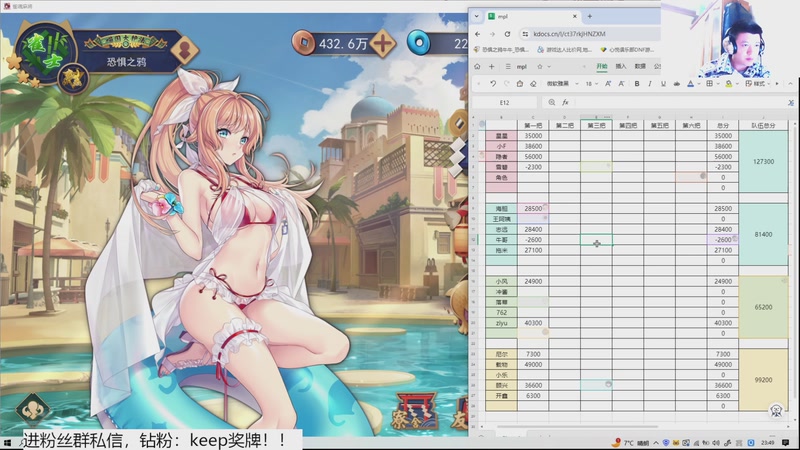The image size is (800, 450).
Task: Open site info icon beside kdocs URL
Action: pos(525,34)
